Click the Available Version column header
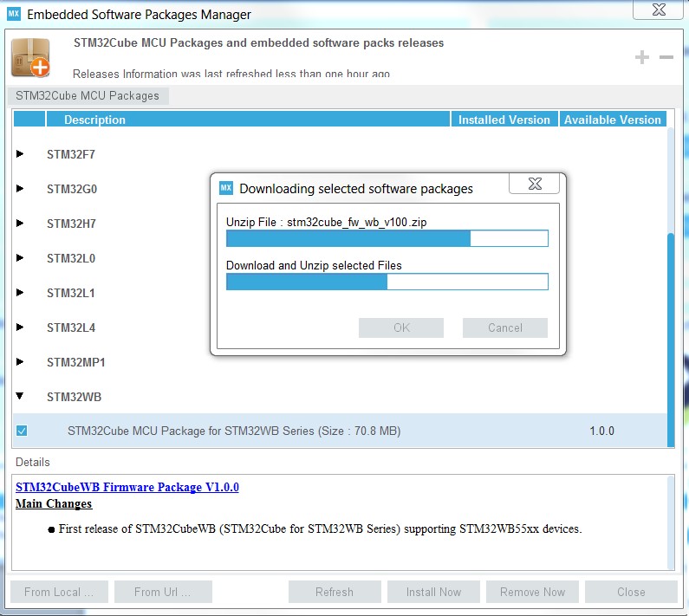689x616 pixels. 613,120
